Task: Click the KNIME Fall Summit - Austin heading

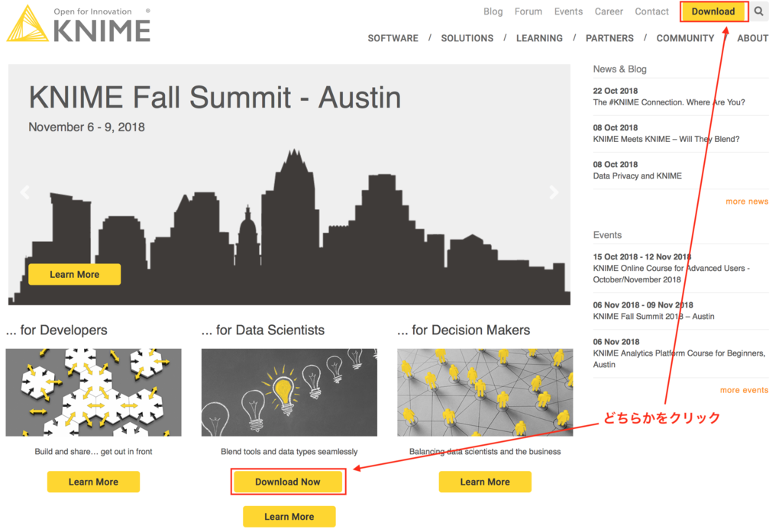Action: coord(215,97)
